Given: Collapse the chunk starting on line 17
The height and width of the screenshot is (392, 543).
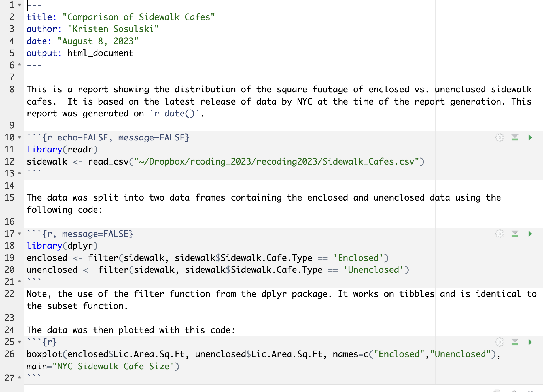Looking at the screenshot, I should click(19, 234).
